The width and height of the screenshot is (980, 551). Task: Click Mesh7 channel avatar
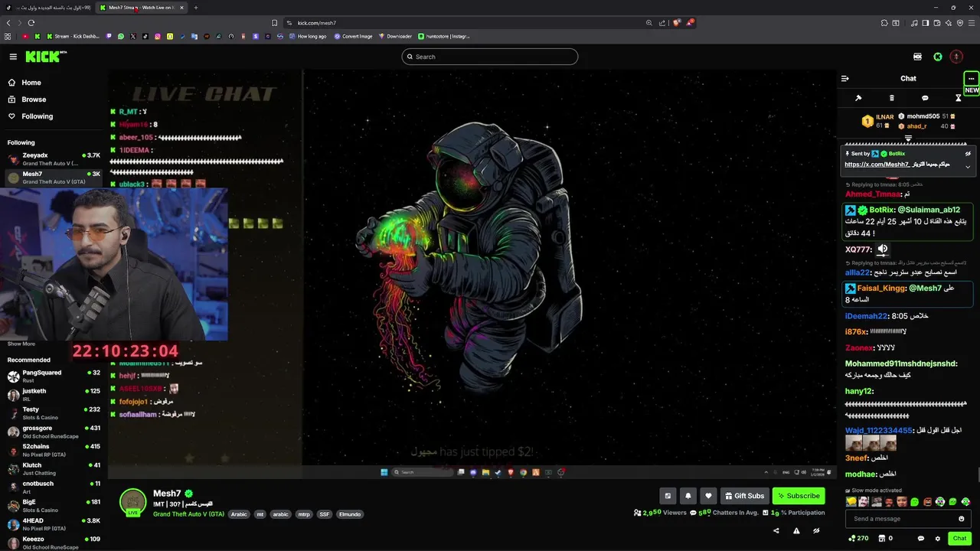click(x=132, y=502)
